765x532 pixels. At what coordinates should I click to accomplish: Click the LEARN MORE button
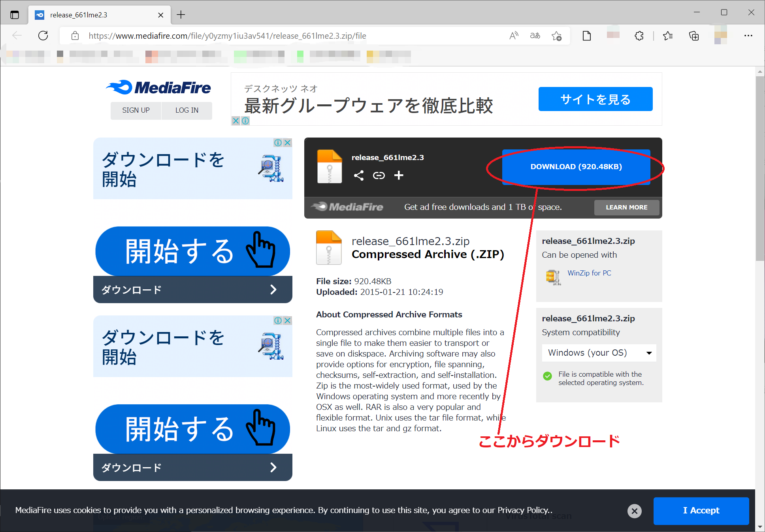627,208
